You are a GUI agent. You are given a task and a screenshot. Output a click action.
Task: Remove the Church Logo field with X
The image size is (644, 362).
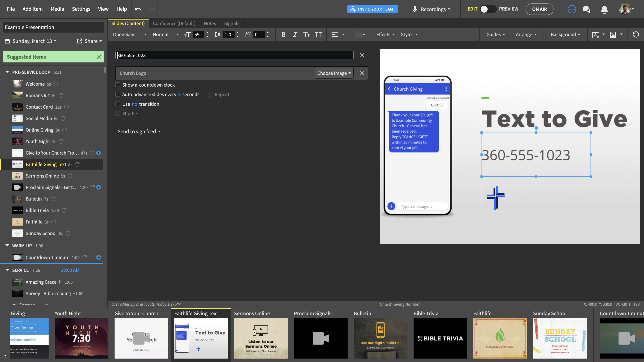click(362, 73)
